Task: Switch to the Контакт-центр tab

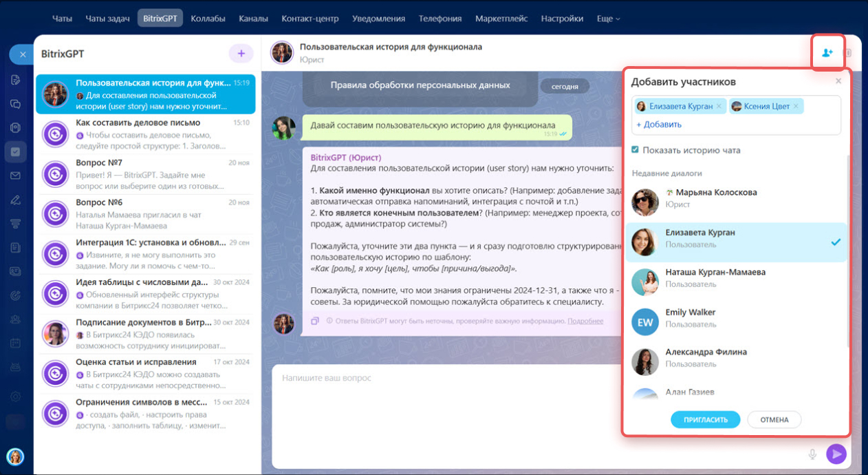Action: [x=312, y=19]
